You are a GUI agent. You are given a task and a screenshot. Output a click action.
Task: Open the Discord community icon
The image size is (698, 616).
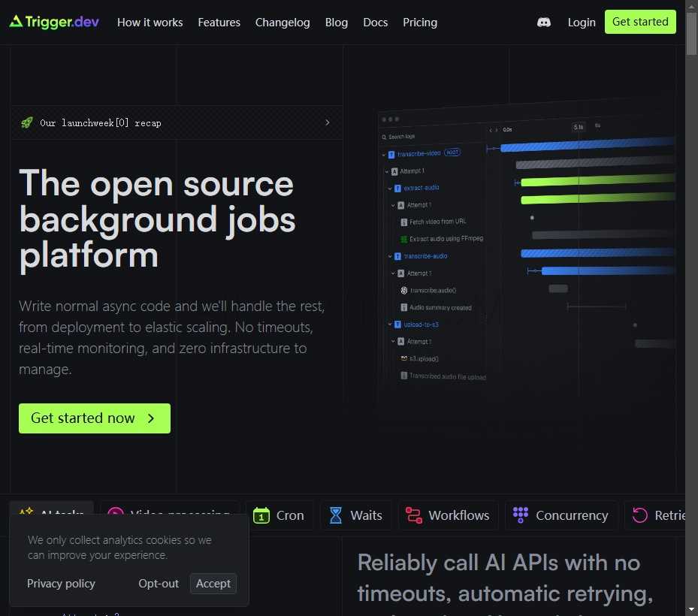(544, 23)
